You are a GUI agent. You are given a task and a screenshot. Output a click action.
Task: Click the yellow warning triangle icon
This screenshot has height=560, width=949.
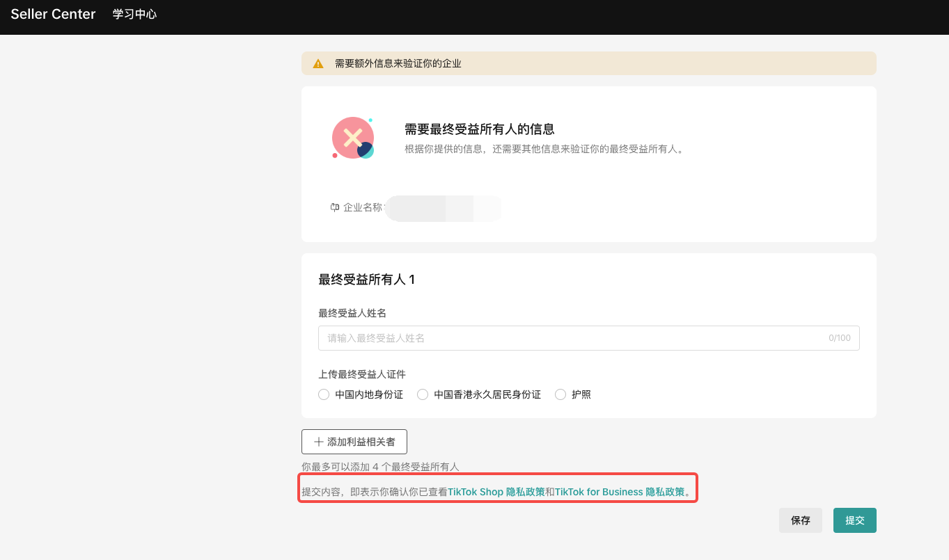click(x=318, y=63)
